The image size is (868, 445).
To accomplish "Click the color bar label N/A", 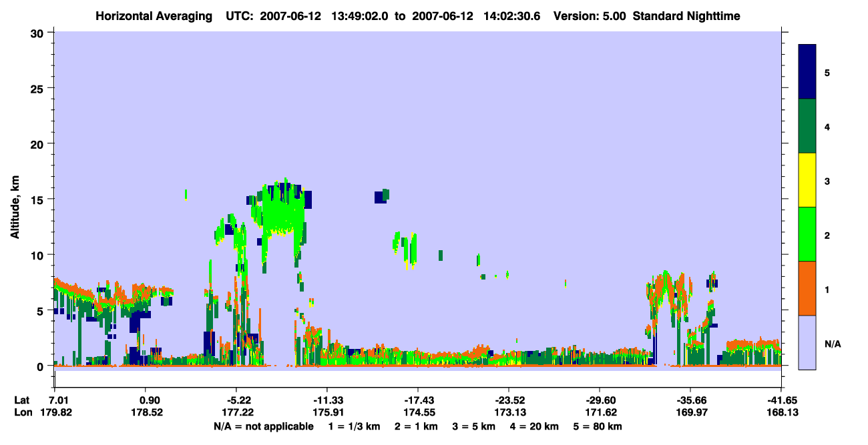I will 832,344.
